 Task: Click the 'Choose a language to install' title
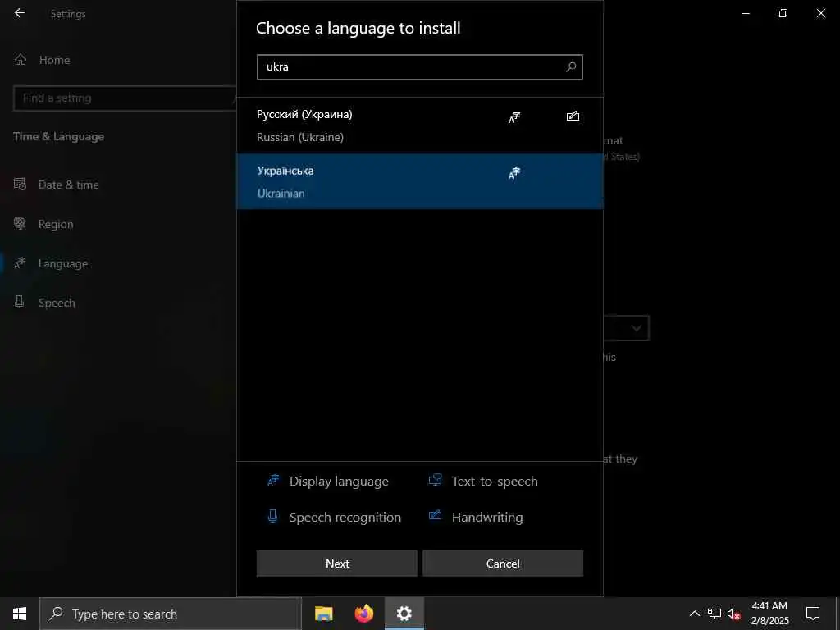(x=358, y=28)
